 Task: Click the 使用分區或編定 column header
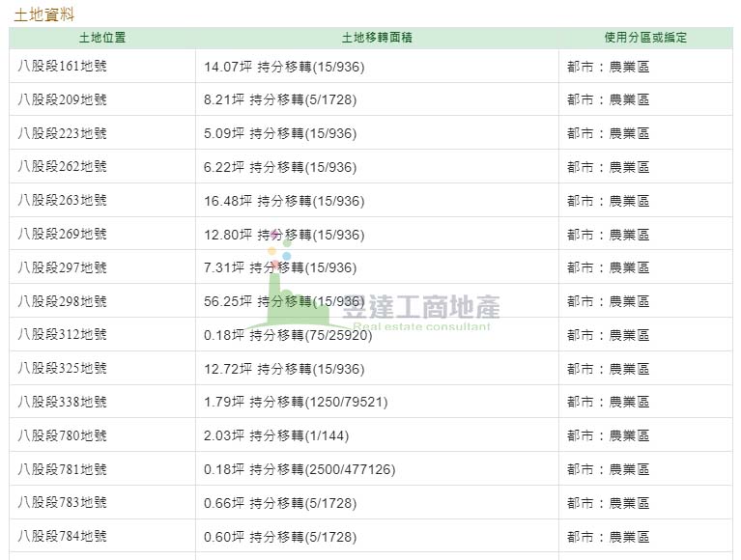(645, 38)
